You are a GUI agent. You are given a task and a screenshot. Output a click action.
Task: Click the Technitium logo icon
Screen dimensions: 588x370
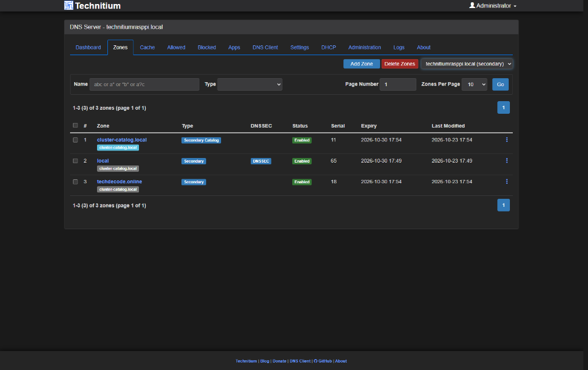69,5
